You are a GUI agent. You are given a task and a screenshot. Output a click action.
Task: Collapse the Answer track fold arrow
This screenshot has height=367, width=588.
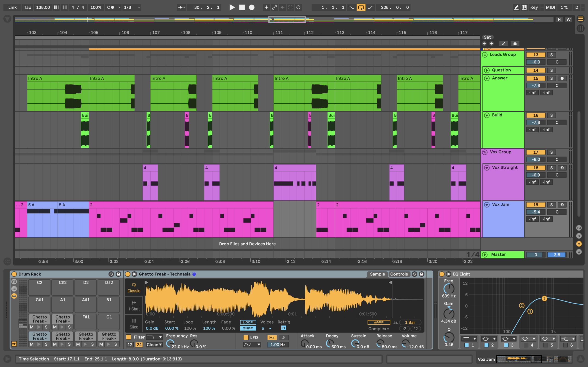point(487,78)
